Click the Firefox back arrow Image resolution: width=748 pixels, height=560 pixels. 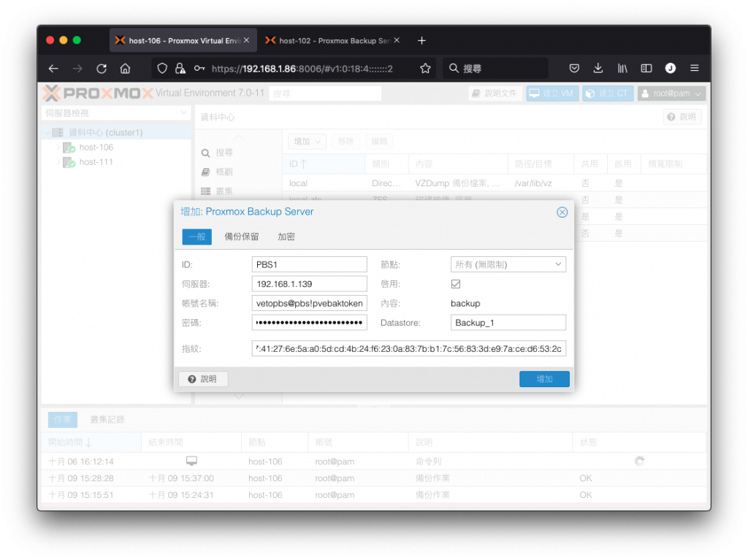[53, 69]
